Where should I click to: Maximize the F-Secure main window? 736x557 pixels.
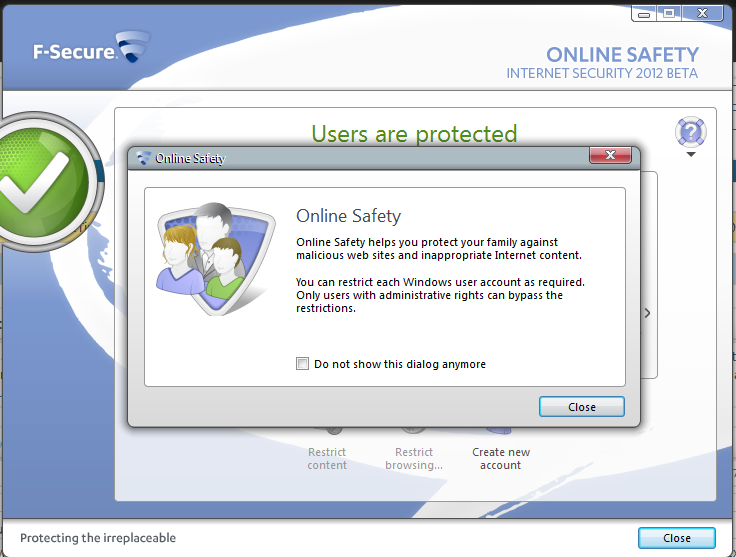669,14
